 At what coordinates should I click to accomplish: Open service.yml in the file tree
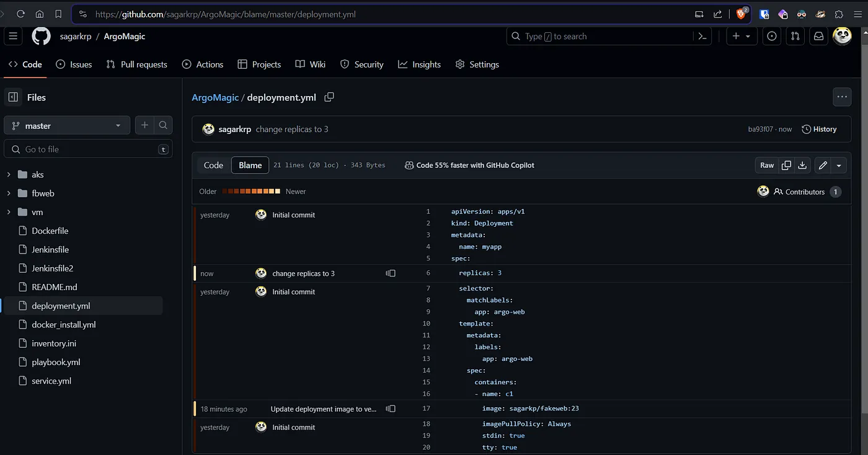(x=51, y=381)
